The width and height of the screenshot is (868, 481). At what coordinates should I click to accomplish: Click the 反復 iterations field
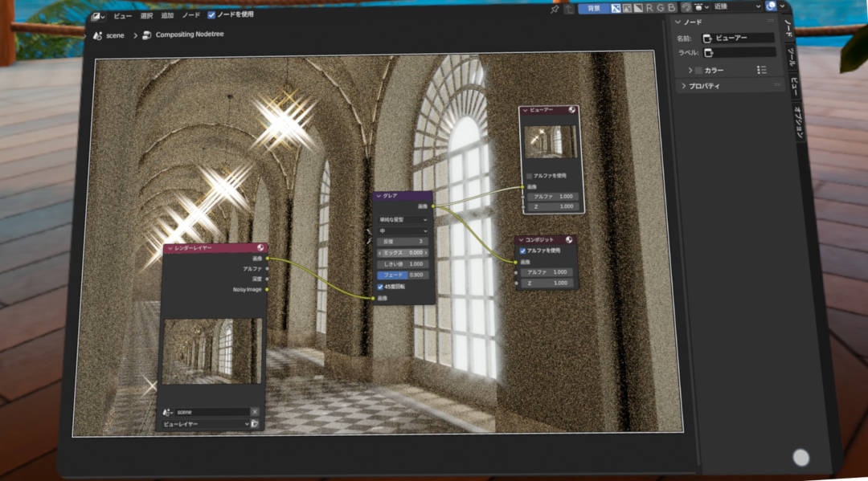[x=403, y=242]
